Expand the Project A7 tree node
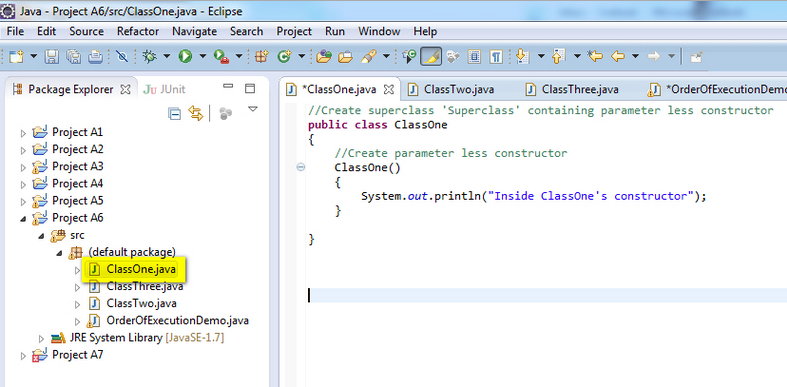The height and width of the screenshot is (387, 787). (23, 356)
